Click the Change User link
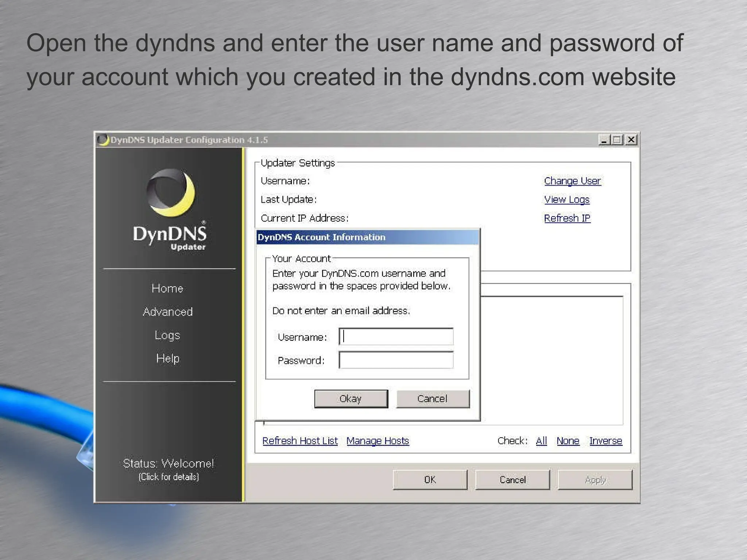Screen dimensions: 747x560 point(572,181)
